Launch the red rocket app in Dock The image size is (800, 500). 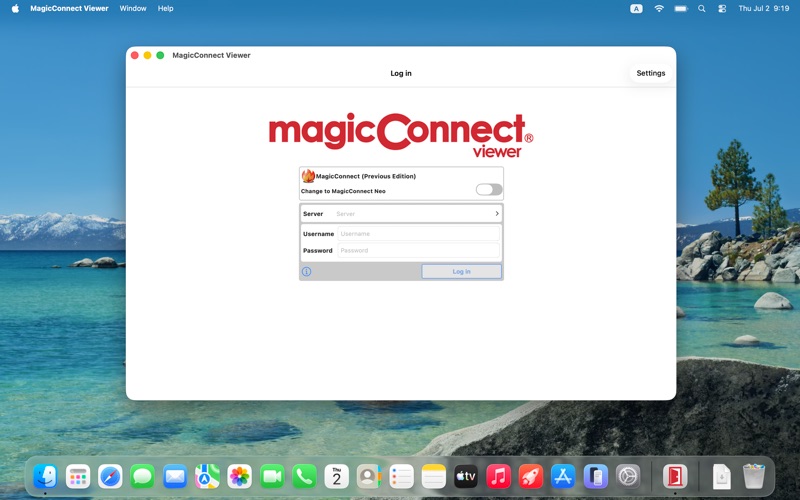pos(531,477)
